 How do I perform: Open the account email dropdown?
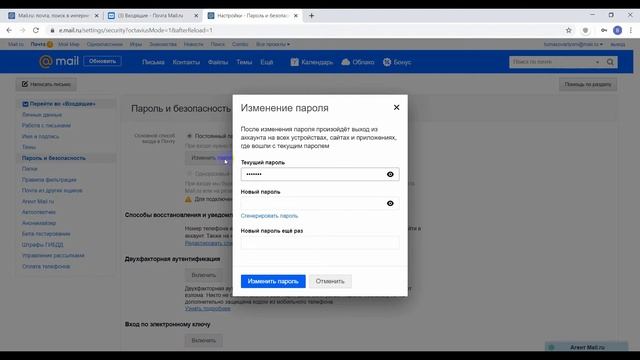pyautogui.click(x=573, y=44)
